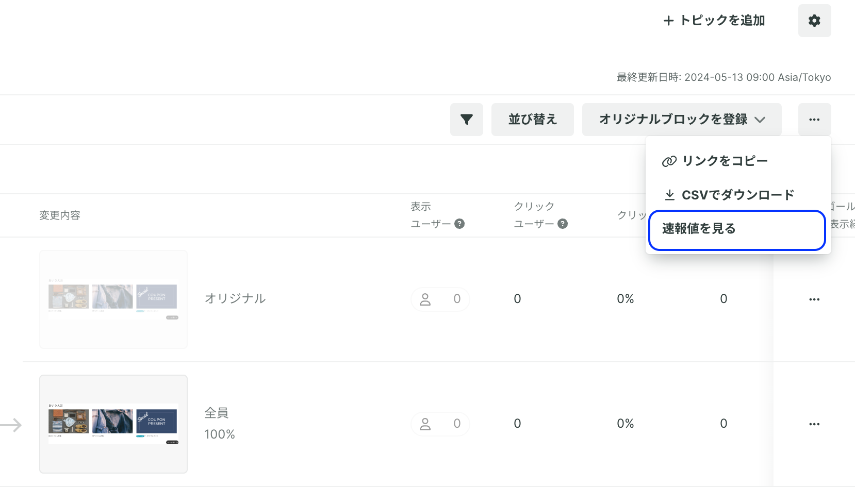This screenshot has width=855, height=504.
Task: Click the chevron on オリジナルブロックを登録
Action: (760, 120)
